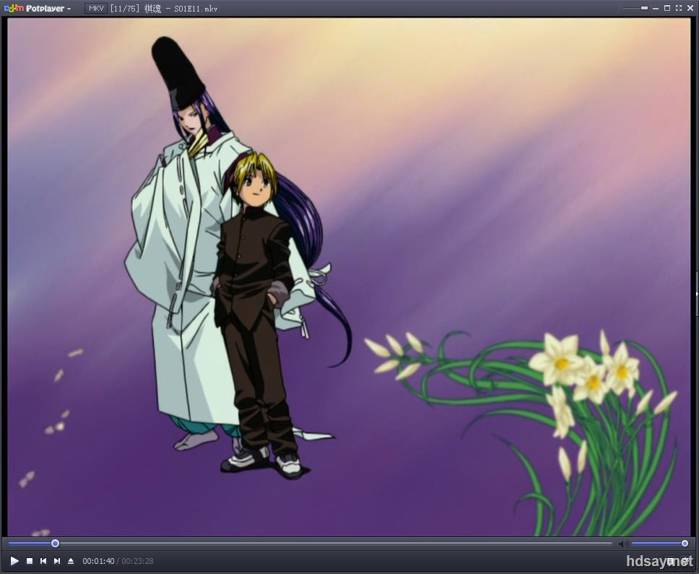Click the seek bar progress handle

55,543
